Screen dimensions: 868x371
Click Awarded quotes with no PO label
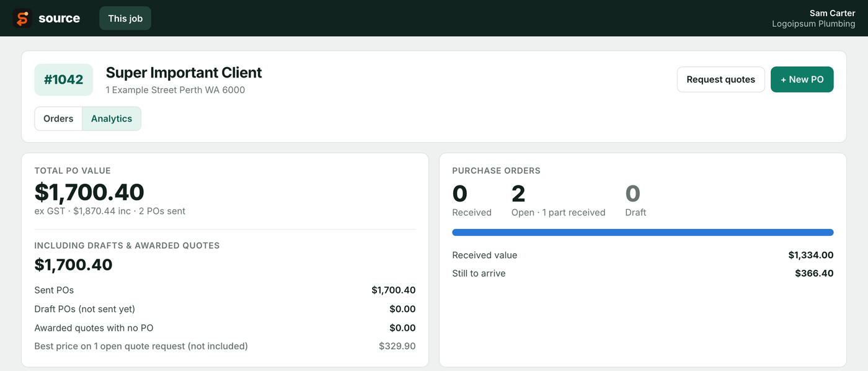click(94, 328)
